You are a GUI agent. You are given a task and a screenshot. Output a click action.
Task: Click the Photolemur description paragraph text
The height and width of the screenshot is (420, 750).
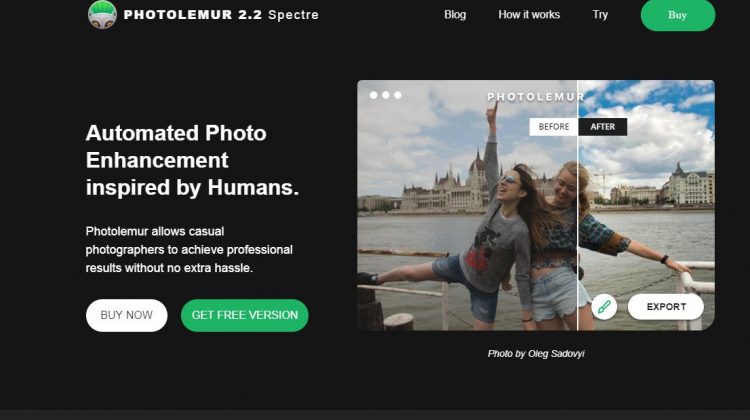pyautogui.click(x=189, y=250)
